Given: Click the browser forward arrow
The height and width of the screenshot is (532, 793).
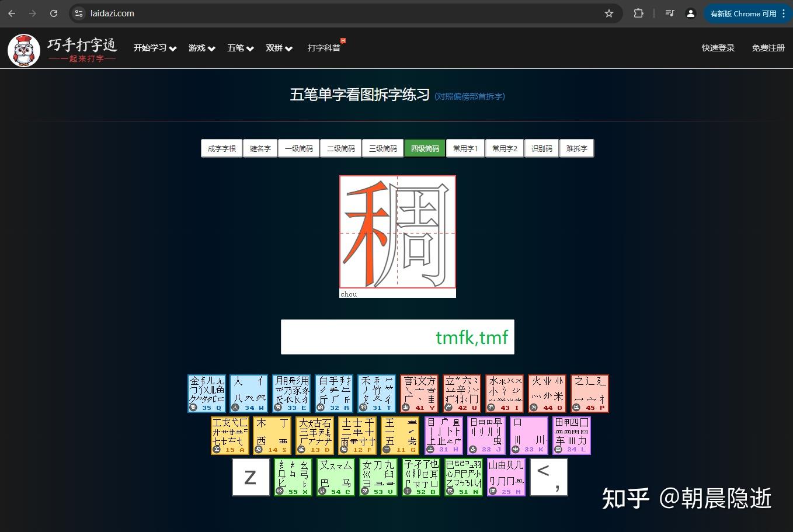Looking at the screenshot, I should coord(33,13).
